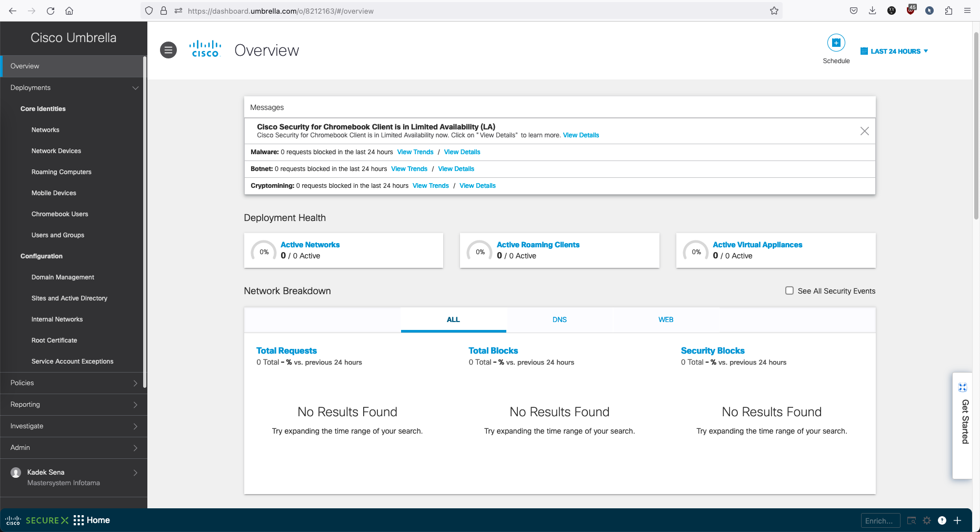Enable See All Security Events checkbox
This screenshot has height=532, width=980.
pyautogui.click(x=789, y=291)
